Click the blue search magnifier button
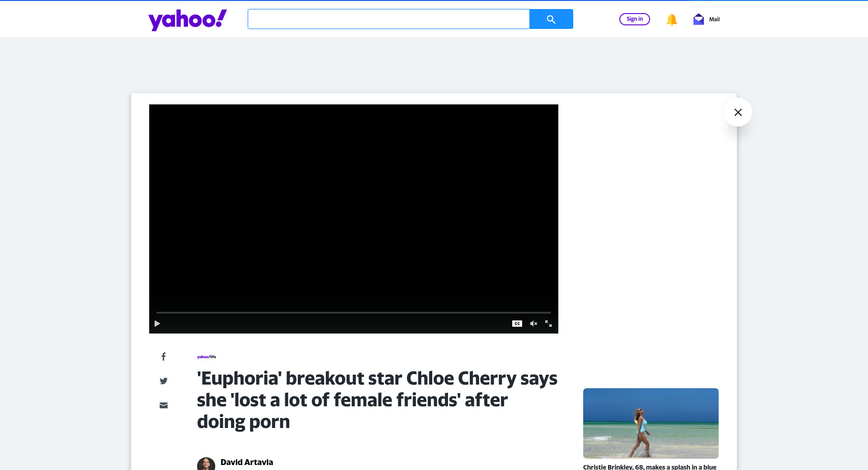The height and width of the screenshot is (470, 868). (x=551, y=19)
